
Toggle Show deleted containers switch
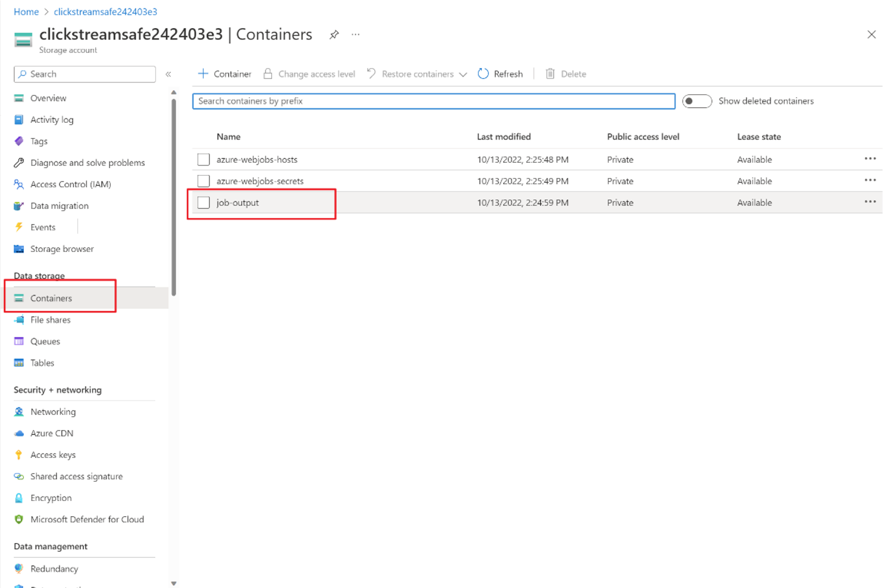click(697, 101)
